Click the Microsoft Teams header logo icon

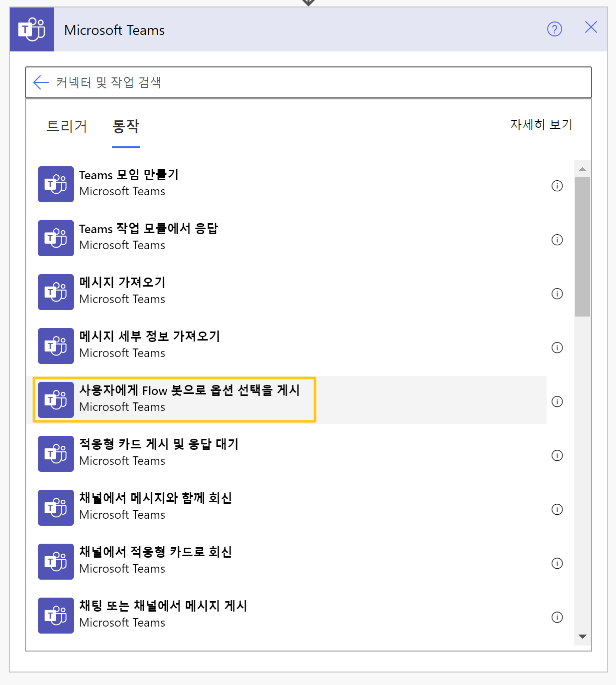[32, 29]
